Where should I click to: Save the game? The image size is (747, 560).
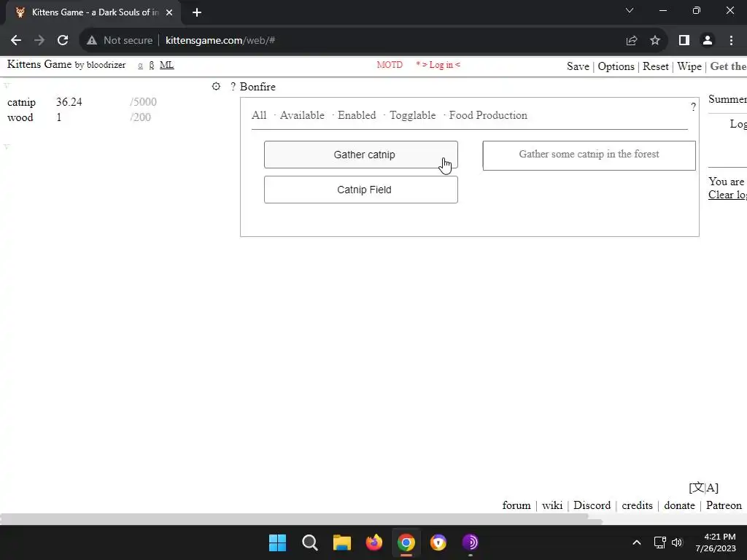(578, 66)
